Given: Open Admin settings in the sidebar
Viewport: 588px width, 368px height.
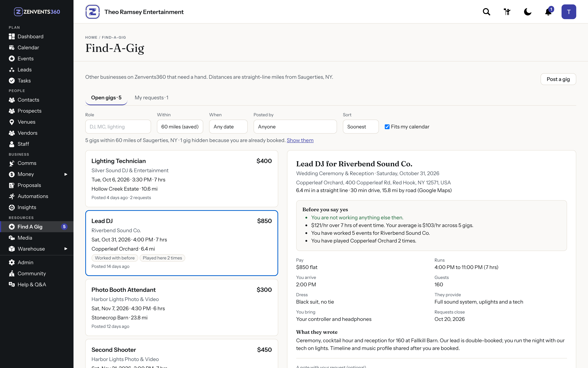Looking at the screenshot, I should [x=37, y=262].
